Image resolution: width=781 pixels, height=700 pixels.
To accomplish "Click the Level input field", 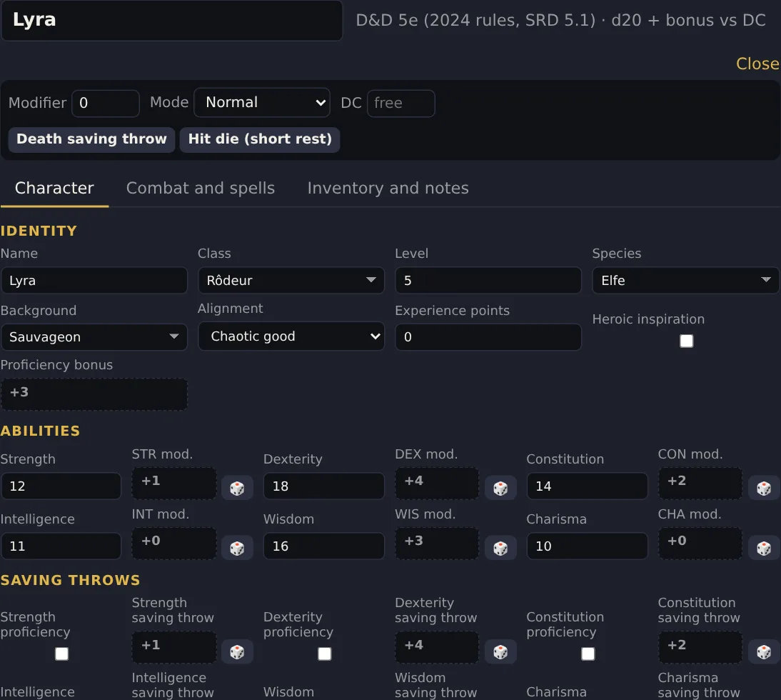I will point(488,281).
